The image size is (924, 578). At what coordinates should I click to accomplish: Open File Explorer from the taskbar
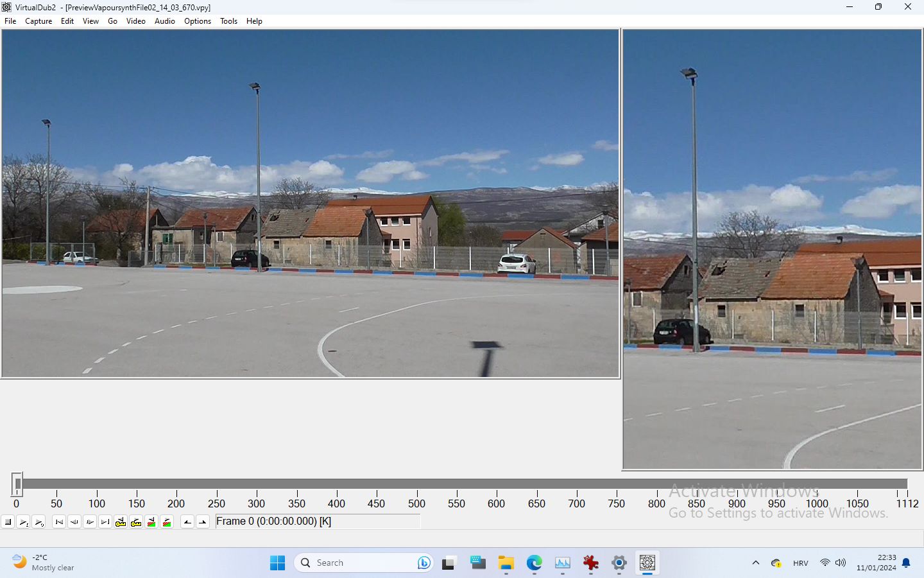pos(506,563)
